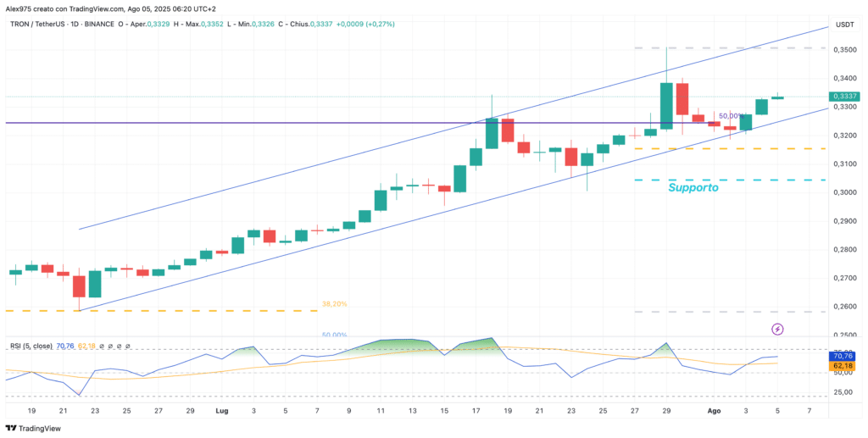Viewport: 868px width, 438px height.
Task: Select the blue 70,76 RSI axis tag
Action: pyautogui.click(x=844, y=357)
